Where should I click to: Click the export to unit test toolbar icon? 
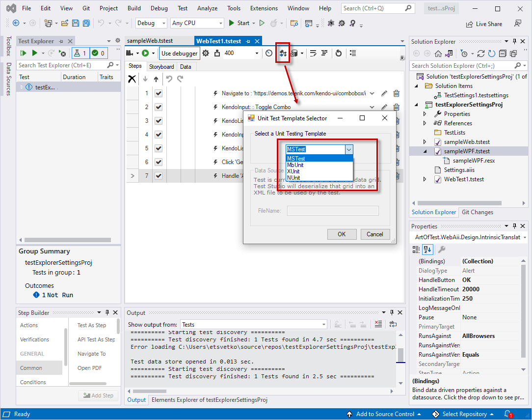283,53
